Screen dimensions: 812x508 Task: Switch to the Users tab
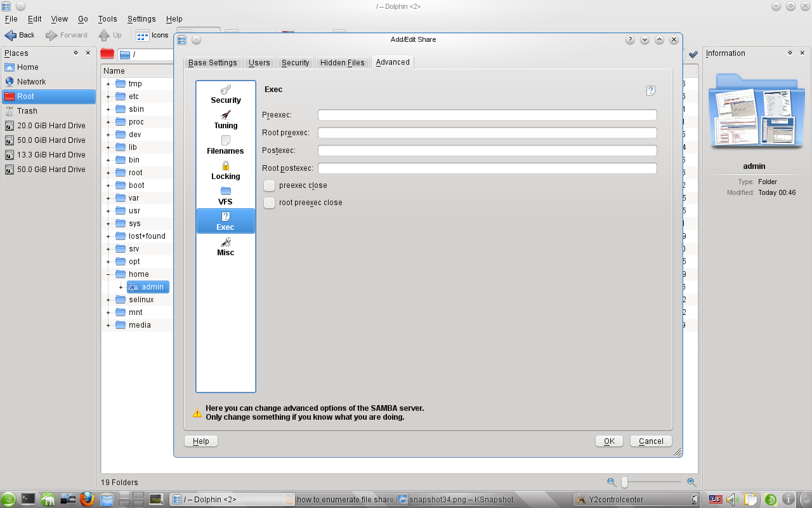[x=259, y=63]
